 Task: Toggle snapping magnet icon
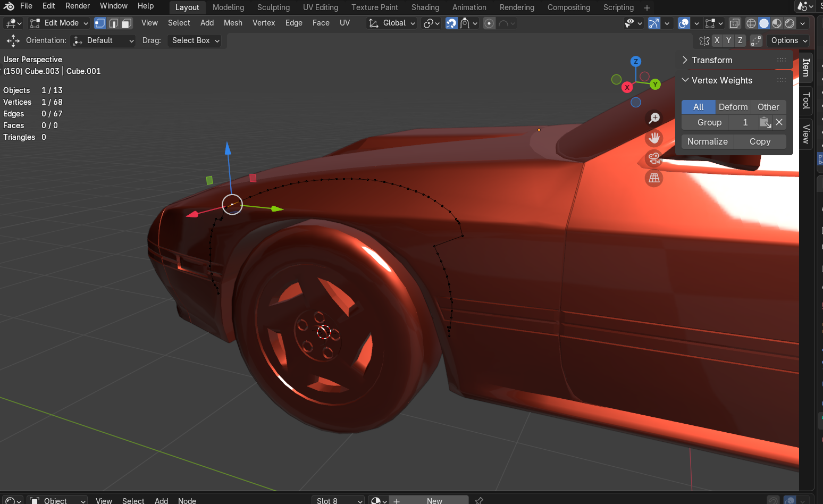[x=451, y=23]
